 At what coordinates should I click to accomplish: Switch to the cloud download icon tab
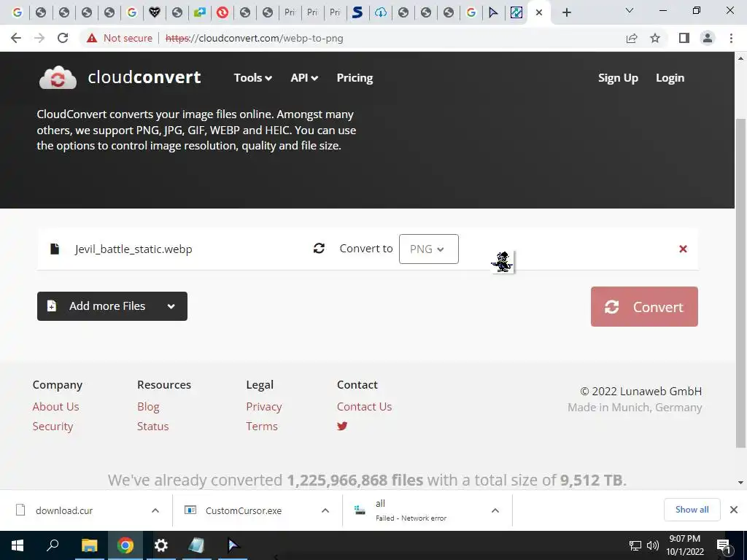click(380, 12)
